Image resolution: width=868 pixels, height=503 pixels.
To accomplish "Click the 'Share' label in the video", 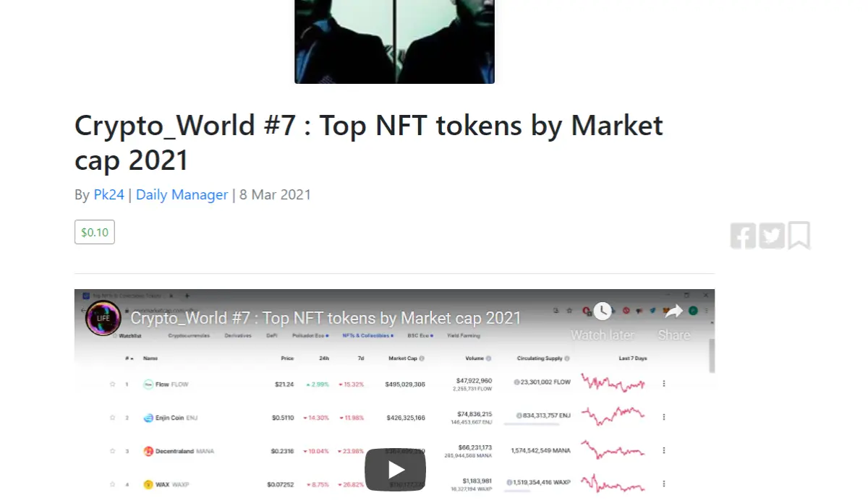I will coord(673,335).
